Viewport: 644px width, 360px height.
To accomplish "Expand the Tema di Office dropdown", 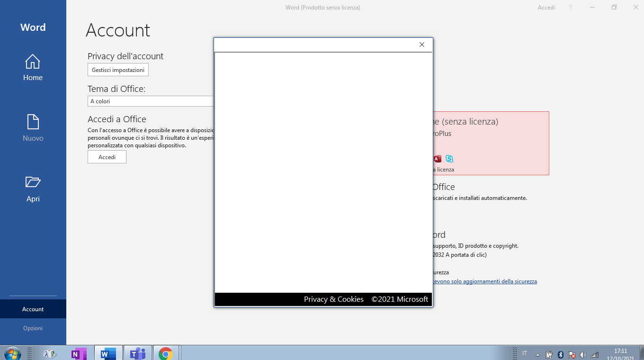I will coord(151,101).
